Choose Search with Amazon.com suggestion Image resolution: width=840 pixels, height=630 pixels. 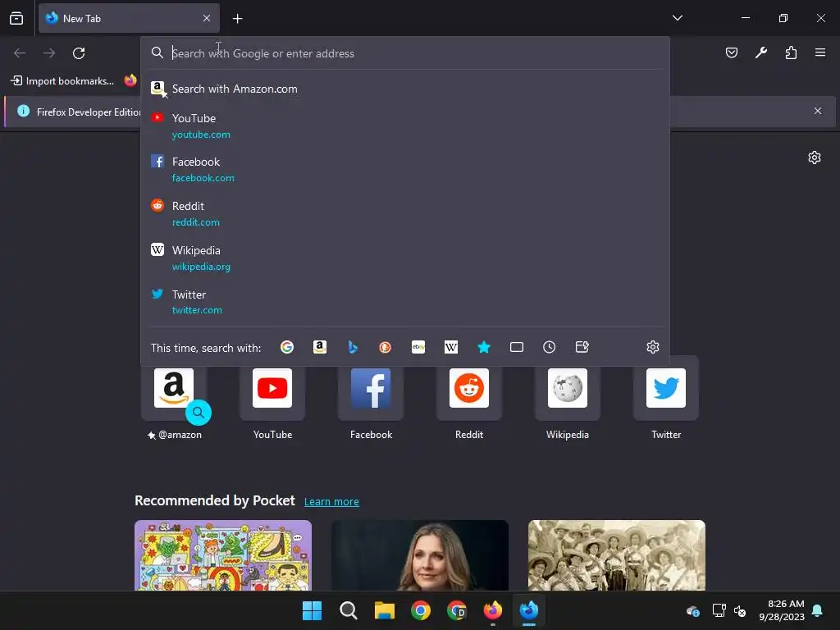click(405, 89)
